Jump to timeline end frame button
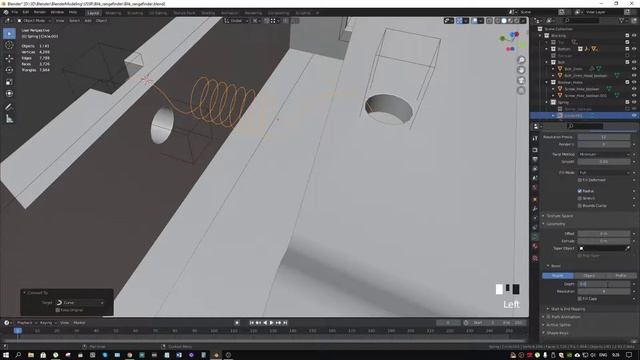The width and height of the screenshot is (640, 360). point(285,323)
